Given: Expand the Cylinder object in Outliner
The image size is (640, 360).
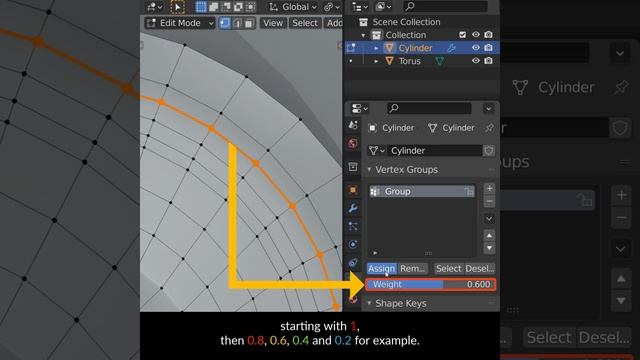Looking at the screenshot, I should point(376,48).
